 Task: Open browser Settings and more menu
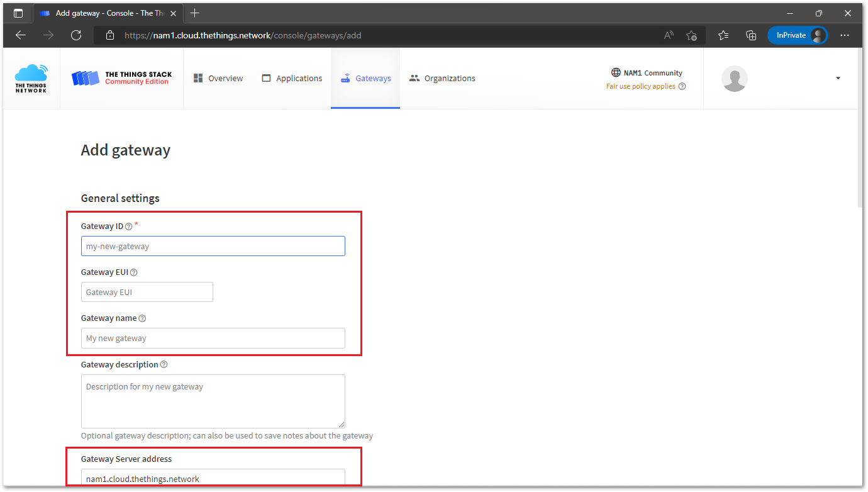[845, 35]
